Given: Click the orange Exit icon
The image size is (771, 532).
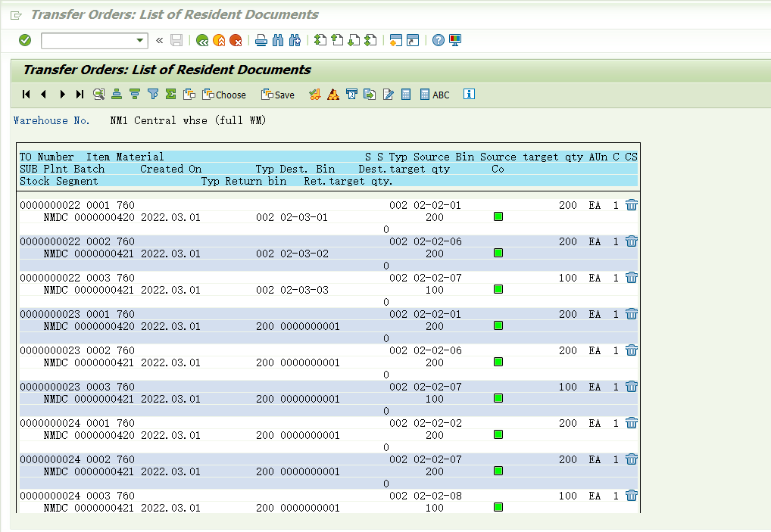Looking at the screenshot, I should (x=219, y=40).
